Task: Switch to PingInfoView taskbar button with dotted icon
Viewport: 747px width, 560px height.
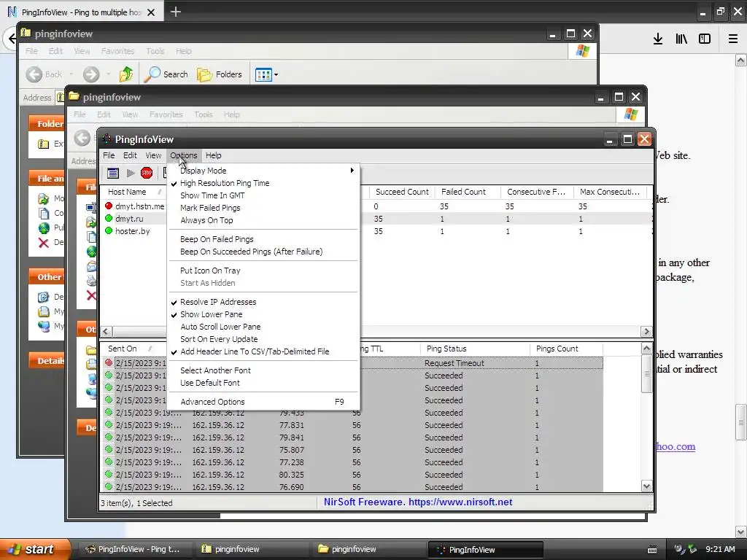Action: click(485, 550)
